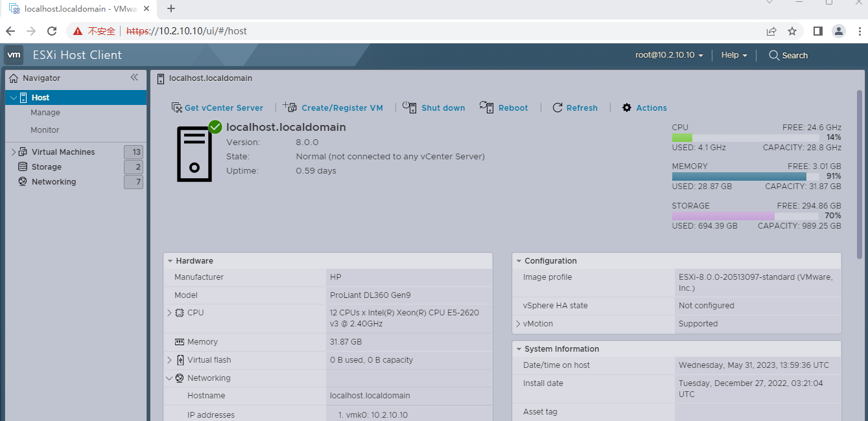The width and height of the screenshot is (868, 421).
Task: Select Monitor under Host
Action: pos(45,130)
